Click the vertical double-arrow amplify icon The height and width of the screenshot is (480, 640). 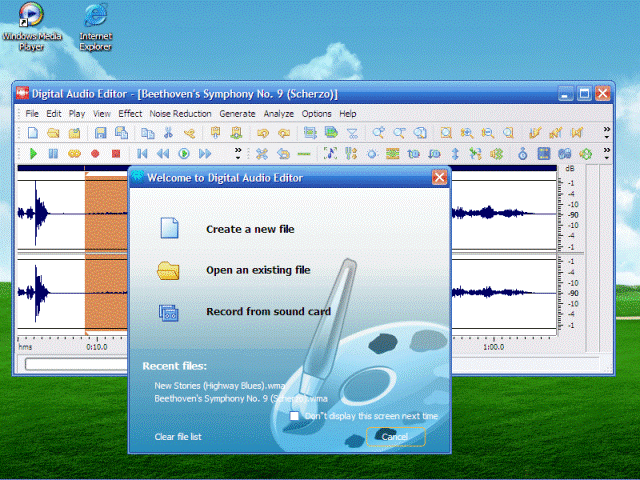pos(455,154)
